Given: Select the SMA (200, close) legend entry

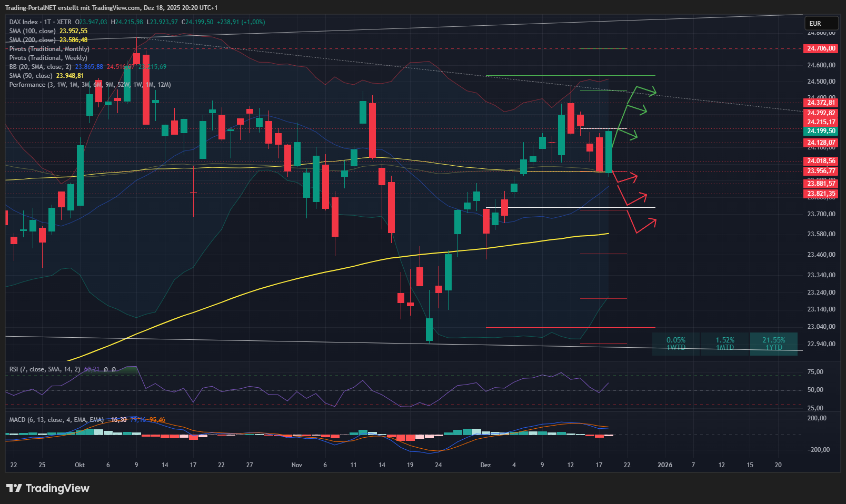Looking at the screenshot, I should [32, 40].
